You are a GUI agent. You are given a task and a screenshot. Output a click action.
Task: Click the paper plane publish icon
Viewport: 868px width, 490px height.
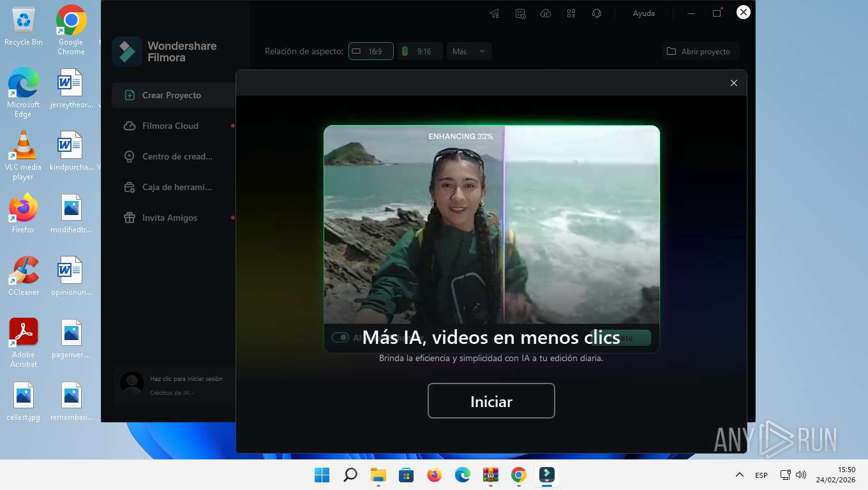495,13
